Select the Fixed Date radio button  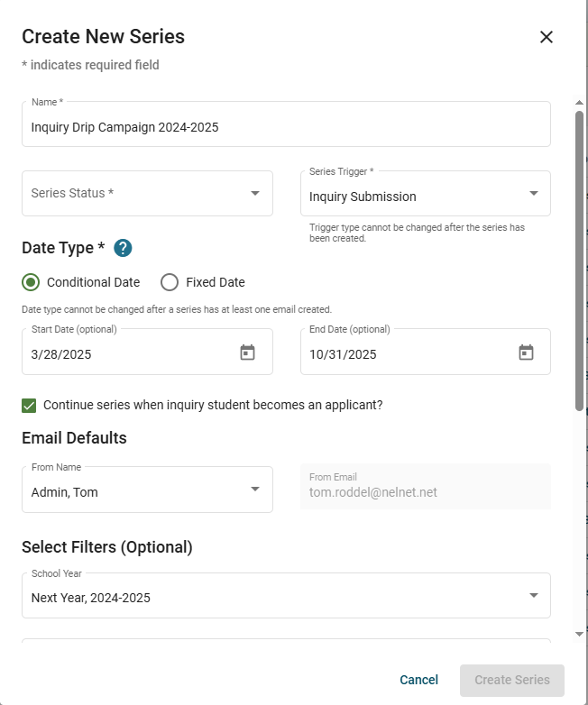(170, 282)
